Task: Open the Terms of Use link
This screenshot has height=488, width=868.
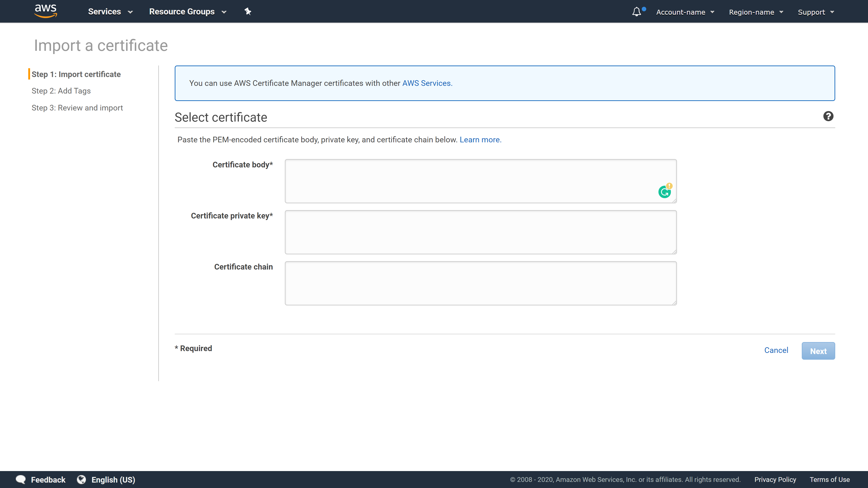Action: click(x=830, y=480)
